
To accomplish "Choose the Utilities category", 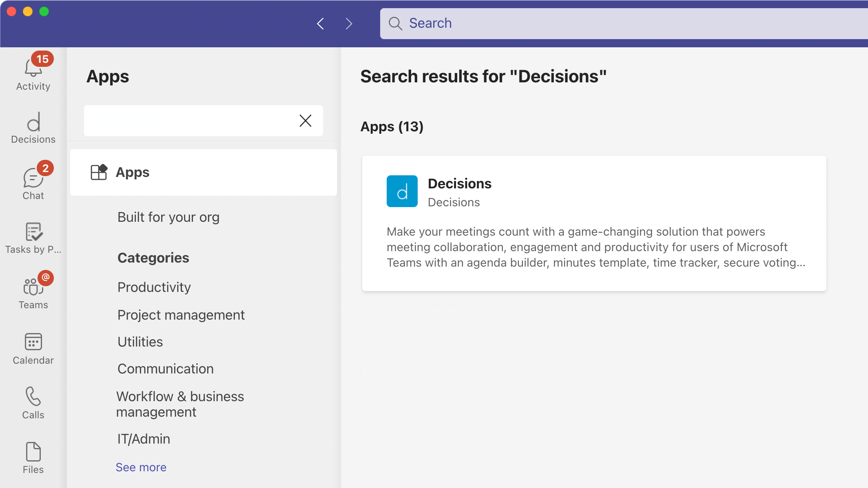I will 140,342.
